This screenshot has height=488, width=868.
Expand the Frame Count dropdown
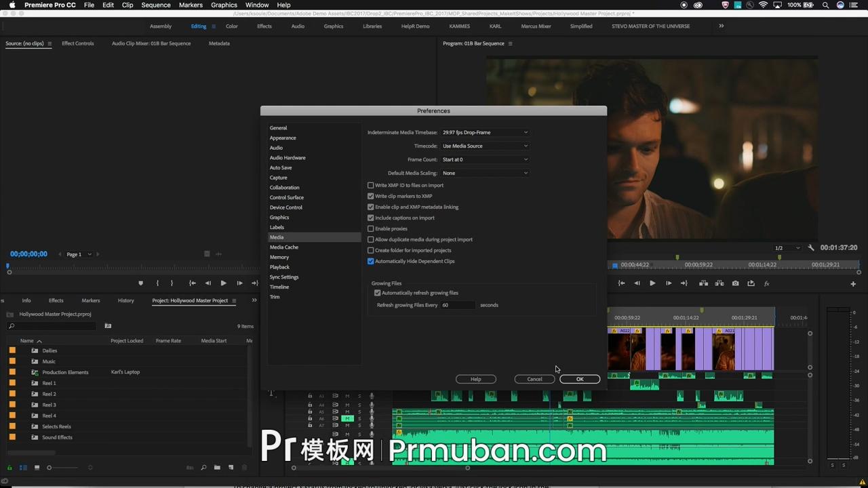[484, 159]
